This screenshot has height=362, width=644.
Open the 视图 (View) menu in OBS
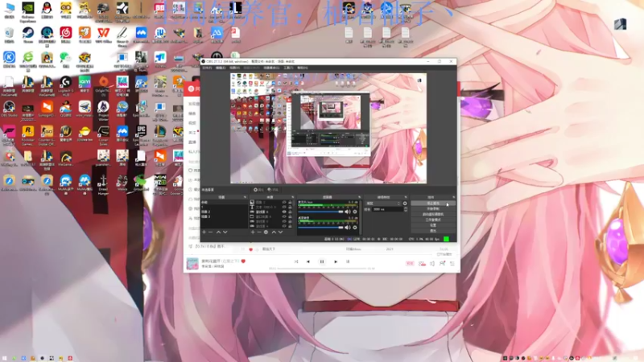point(234,68)
